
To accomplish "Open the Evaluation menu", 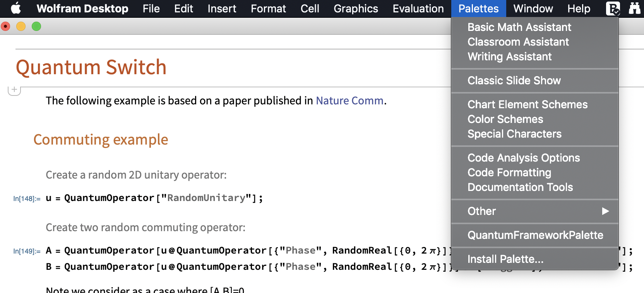I will [418, 9].
